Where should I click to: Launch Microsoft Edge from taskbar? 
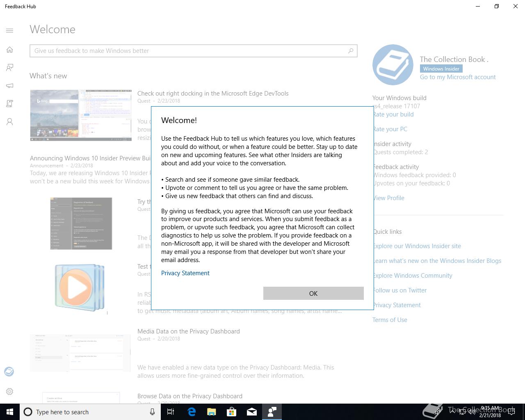coord(191,412)
